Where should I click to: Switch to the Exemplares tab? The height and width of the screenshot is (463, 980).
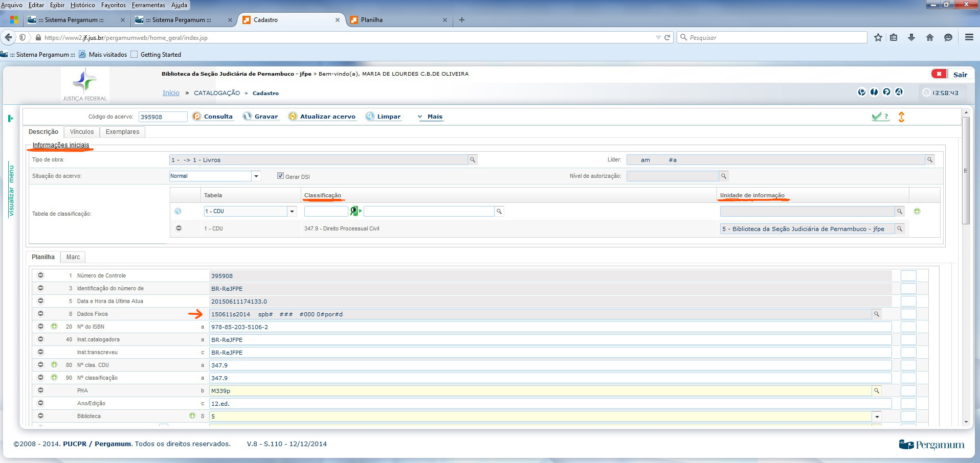(x=122, y=132)
